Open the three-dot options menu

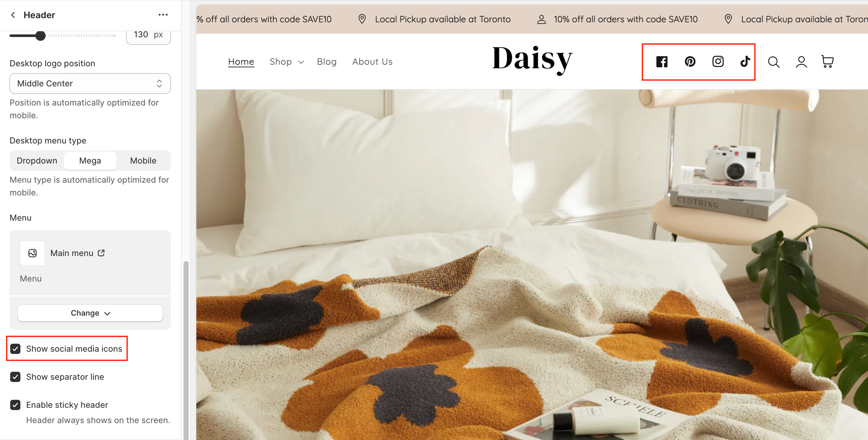(163, 15)
